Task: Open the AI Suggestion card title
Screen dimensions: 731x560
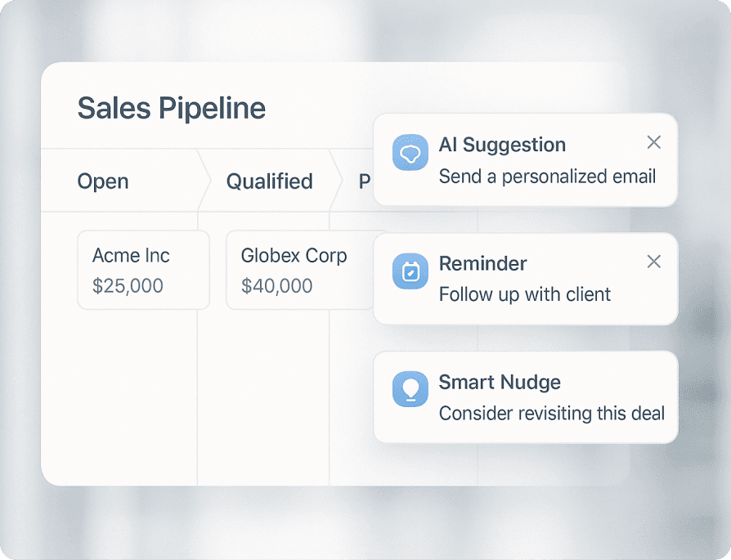Action: (x=502, y=145)
